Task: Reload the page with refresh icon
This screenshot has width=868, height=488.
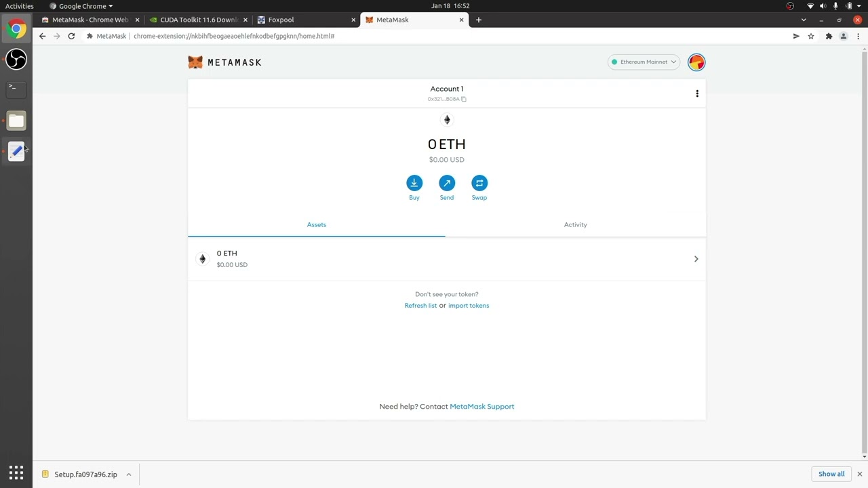Action: pyautogui.click(x=71, y=36)
